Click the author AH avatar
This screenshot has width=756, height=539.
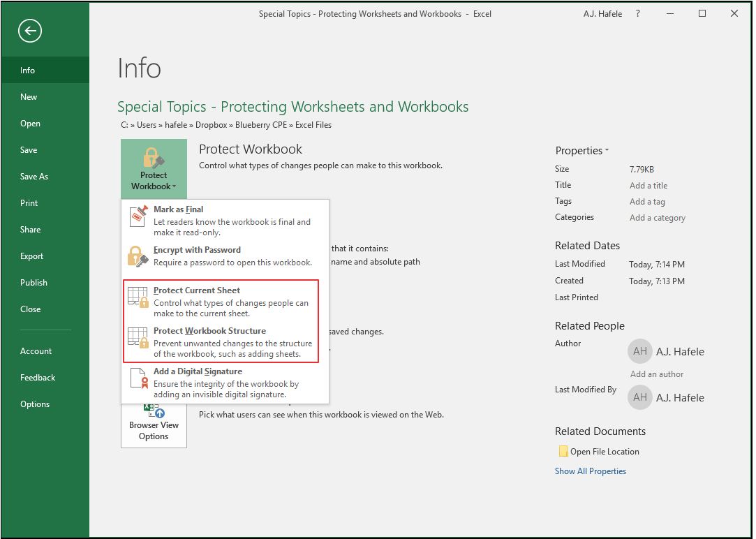tap(640, 351)
